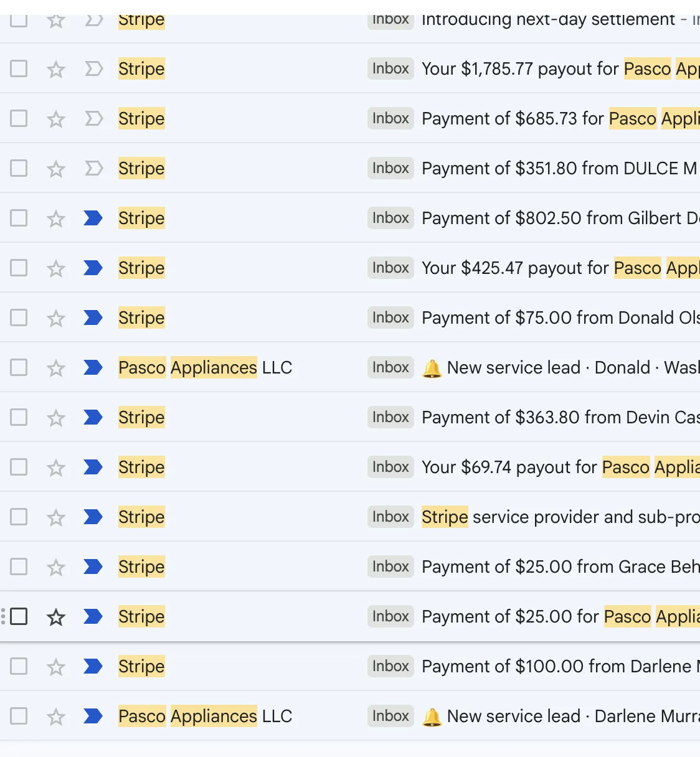Select the $1,785.77 payout email checkbox

[x=19, y=68]
